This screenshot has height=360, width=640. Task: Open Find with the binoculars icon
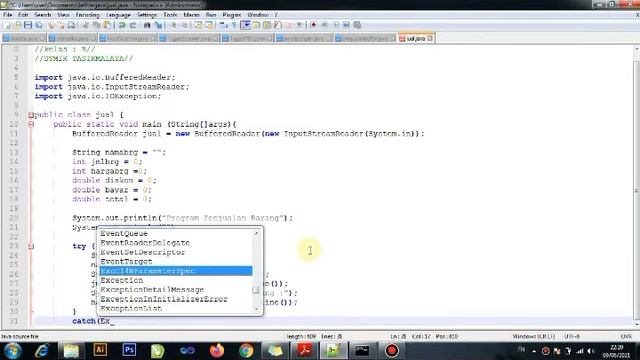tap(147, 25)
